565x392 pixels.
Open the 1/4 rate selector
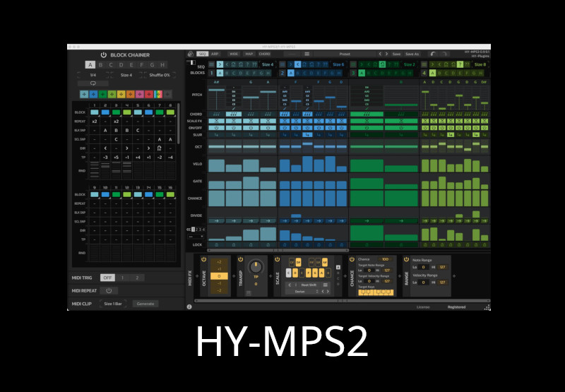coord(93,75)
